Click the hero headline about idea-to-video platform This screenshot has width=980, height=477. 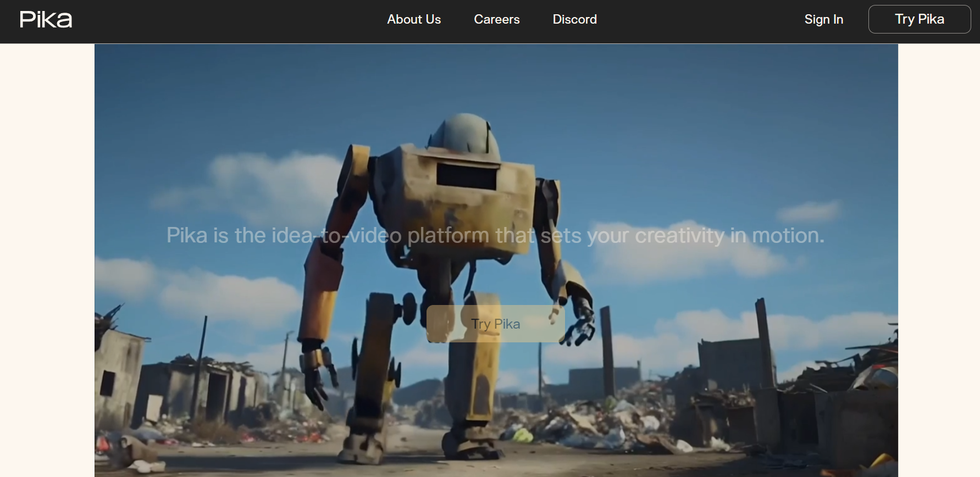click(495, 235)
